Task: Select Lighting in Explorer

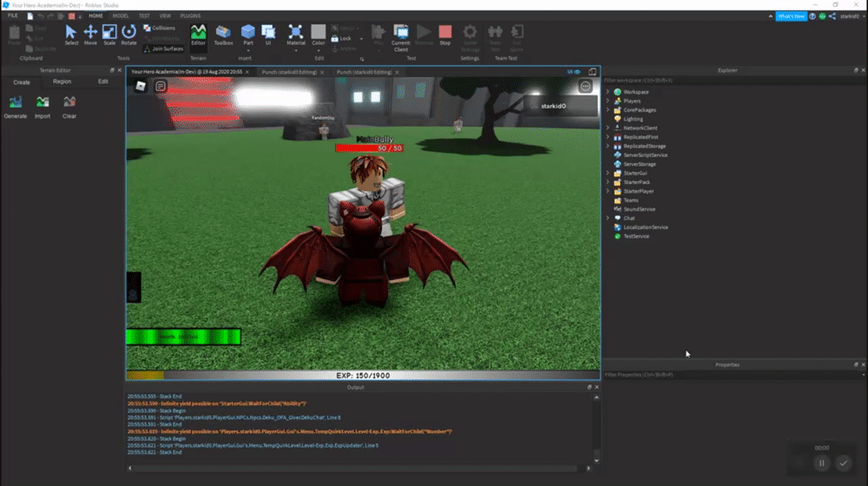Action: point(633,119)
